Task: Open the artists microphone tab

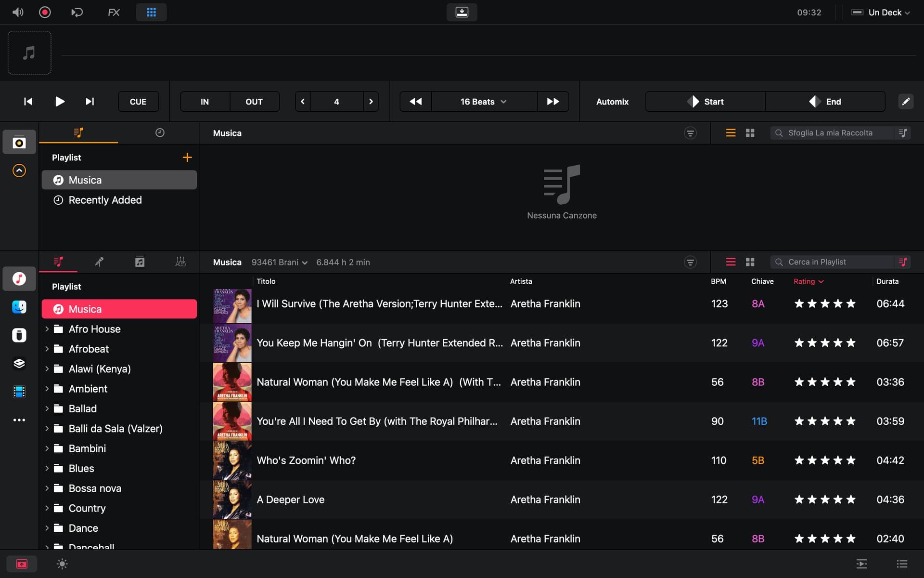Action: (99, 262)
